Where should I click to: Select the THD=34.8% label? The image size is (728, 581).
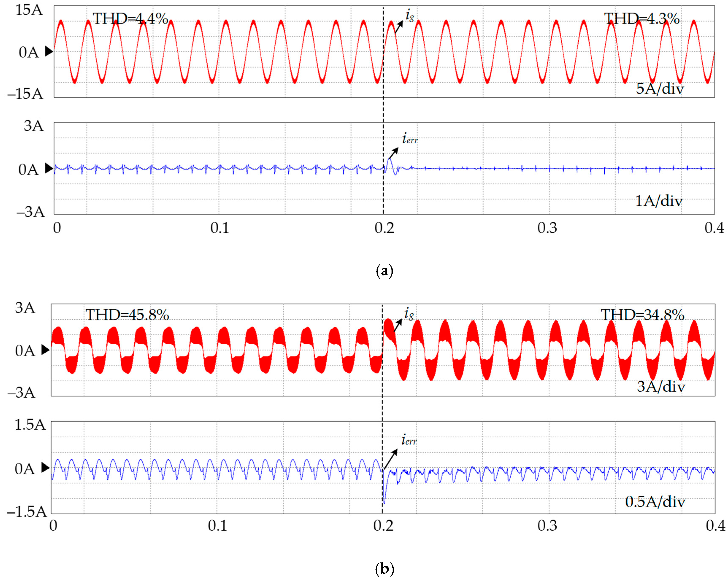[642, 315]
